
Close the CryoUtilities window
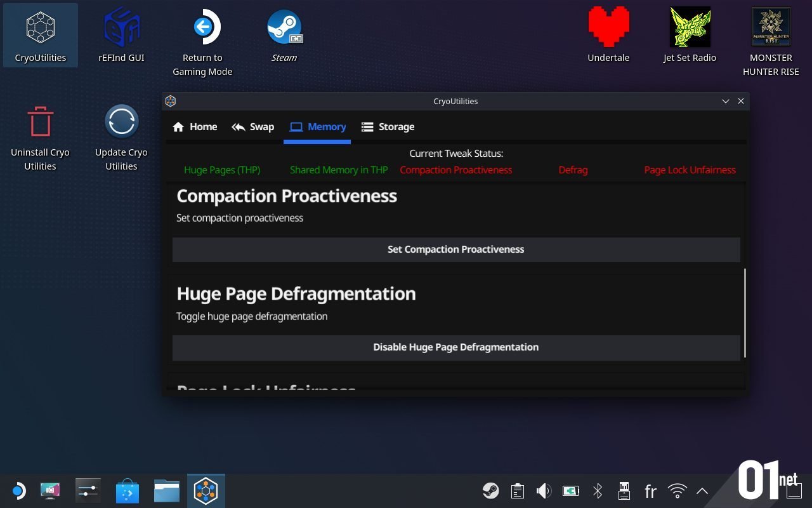(x=740, y=101)
